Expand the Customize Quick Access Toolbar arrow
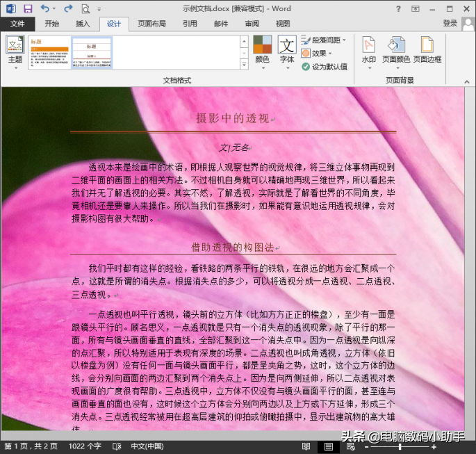The height and width of the screenshot is (454, 476). pyautogui.click(x=99, y=10)
